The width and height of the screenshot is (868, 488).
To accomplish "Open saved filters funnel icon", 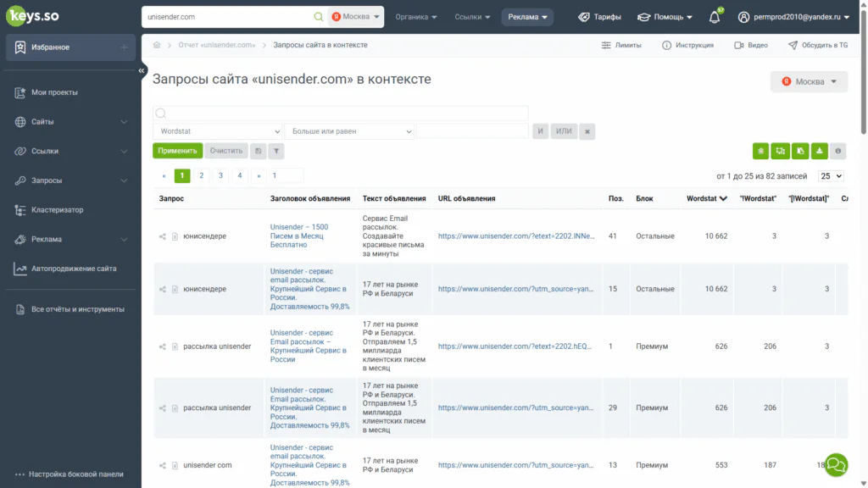I will [276, 151].
